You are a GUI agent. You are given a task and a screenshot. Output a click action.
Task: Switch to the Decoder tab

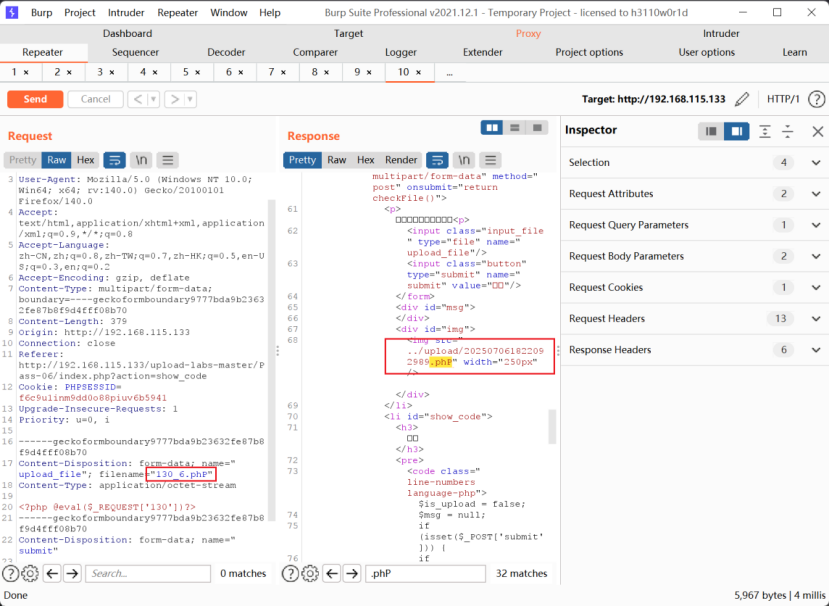point(226,52)
